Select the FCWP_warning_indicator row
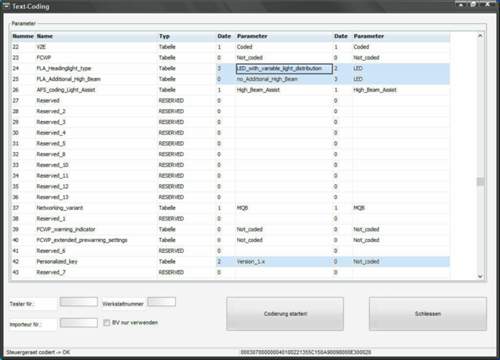 [231, 229]
